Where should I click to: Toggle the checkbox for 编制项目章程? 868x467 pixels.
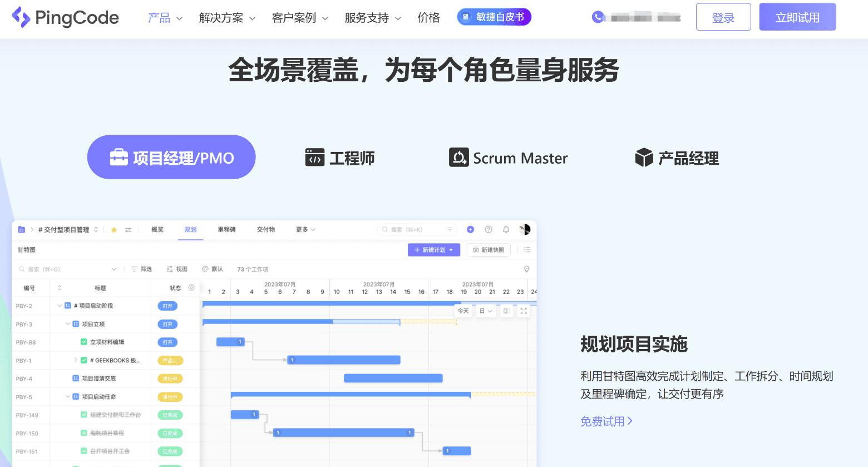point(84,433)
